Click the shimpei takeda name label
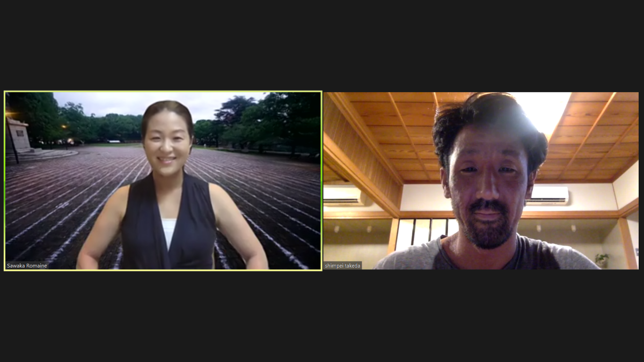644x362 pixels. 343,265
